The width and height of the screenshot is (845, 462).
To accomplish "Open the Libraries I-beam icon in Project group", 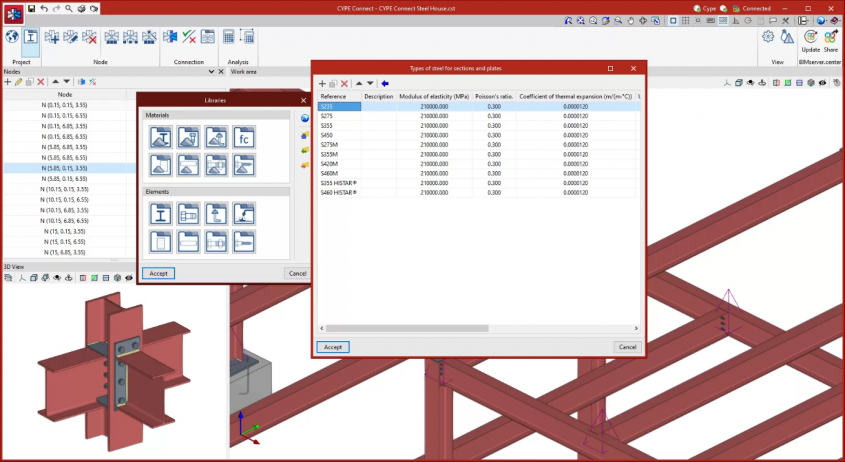I will point(31,37).
